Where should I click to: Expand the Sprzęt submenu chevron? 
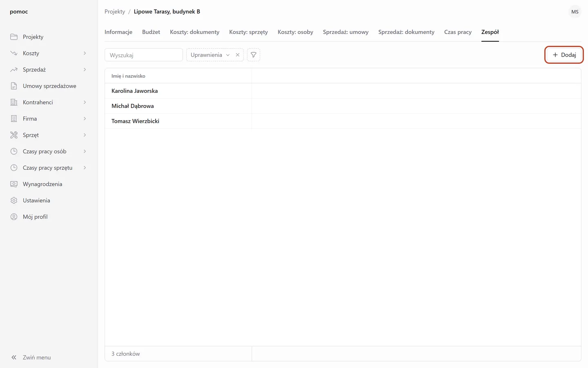85,135
